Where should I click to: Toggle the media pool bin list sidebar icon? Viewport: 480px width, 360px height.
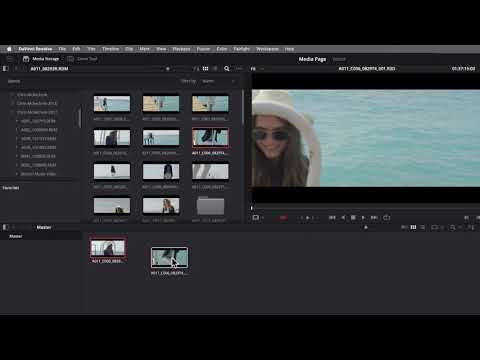[x=5, y=227]
